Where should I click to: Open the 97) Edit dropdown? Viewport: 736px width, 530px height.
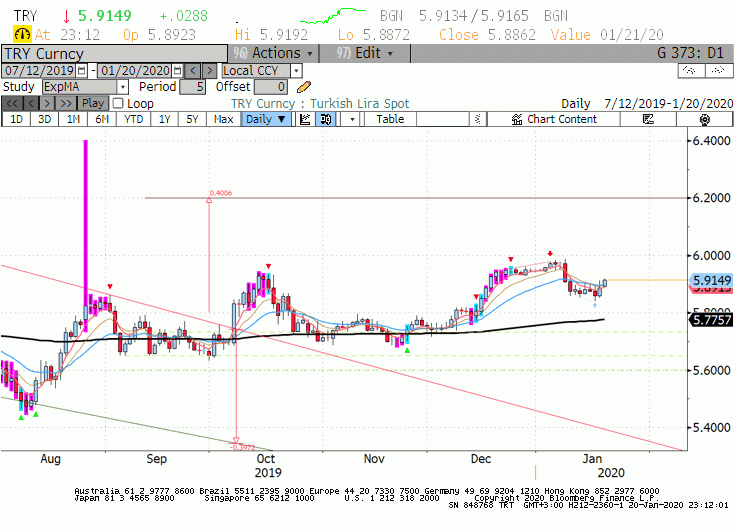pos(365,53)
